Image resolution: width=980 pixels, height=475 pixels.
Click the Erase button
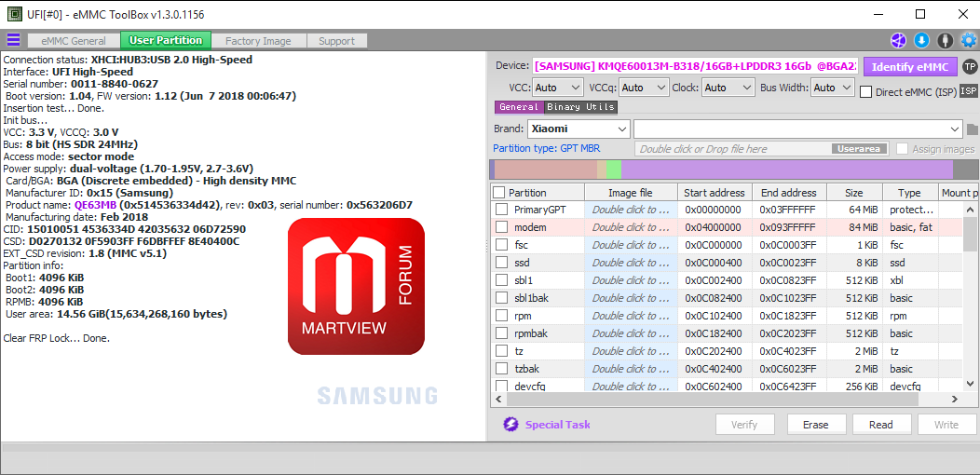pos(816,425)
